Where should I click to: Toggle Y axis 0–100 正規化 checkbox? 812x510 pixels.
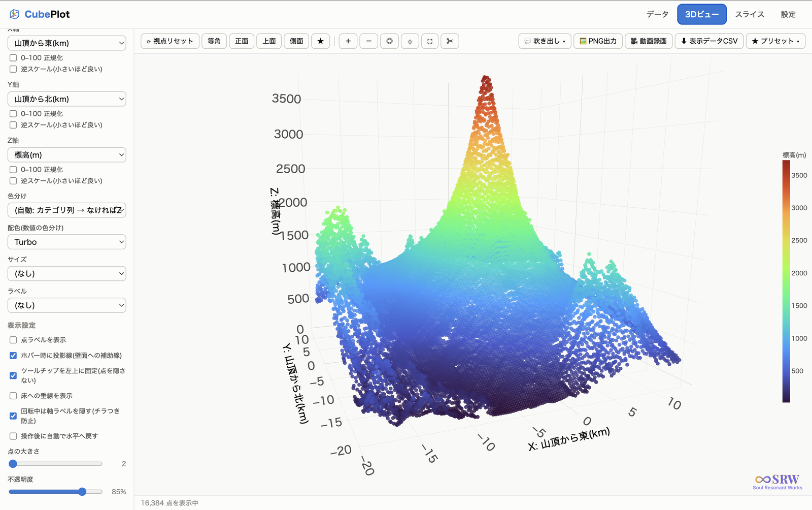click(x=13, y=114)
